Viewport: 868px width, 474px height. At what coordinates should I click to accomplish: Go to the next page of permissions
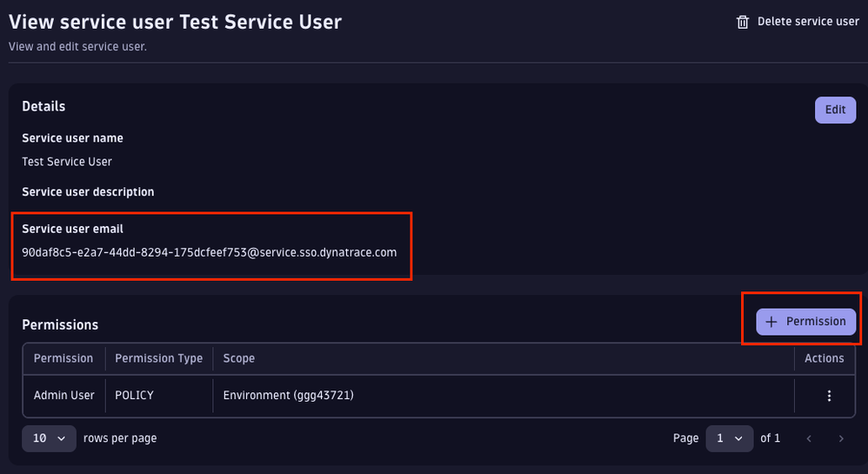(840, 438)
